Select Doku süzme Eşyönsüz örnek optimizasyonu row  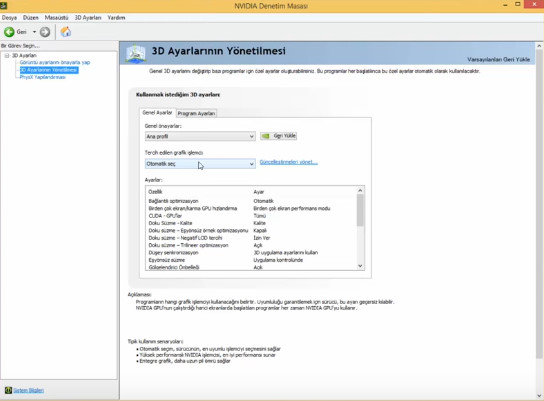point(251,230)
